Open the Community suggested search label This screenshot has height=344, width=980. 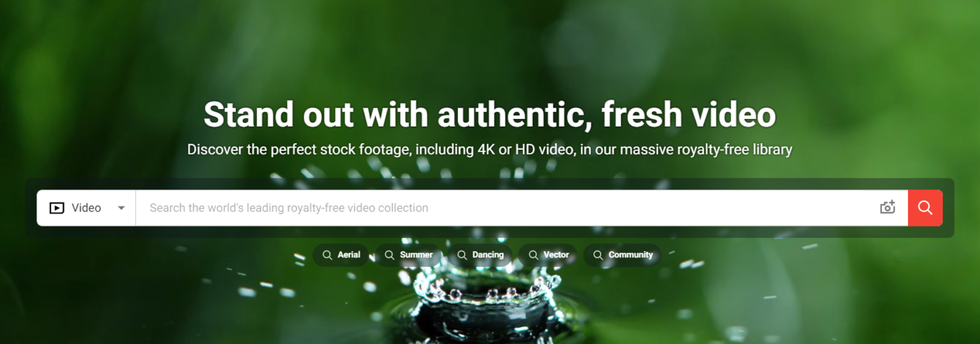(631, 255)
